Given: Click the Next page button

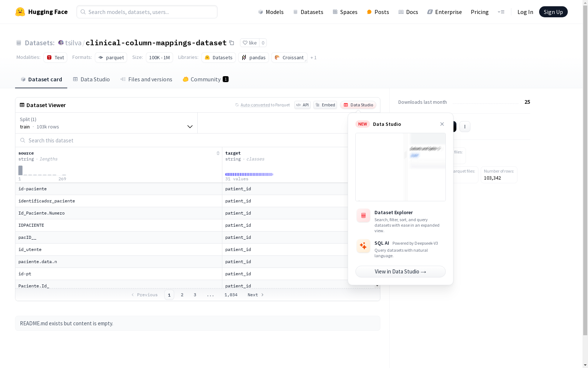Looking at the screenshot, I should pyautogui.click(x=255, y=295).
